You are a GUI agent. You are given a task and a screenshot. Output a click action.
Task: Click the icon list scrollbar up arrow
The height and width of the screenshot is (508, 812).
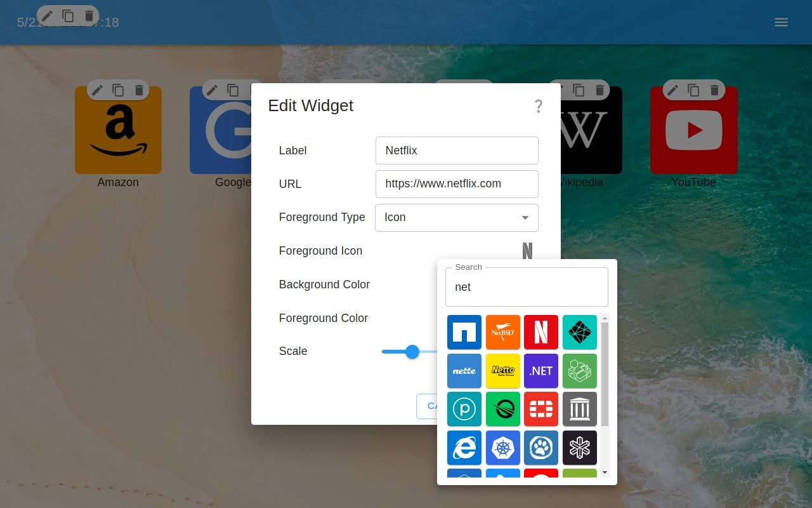coord(605,318)
